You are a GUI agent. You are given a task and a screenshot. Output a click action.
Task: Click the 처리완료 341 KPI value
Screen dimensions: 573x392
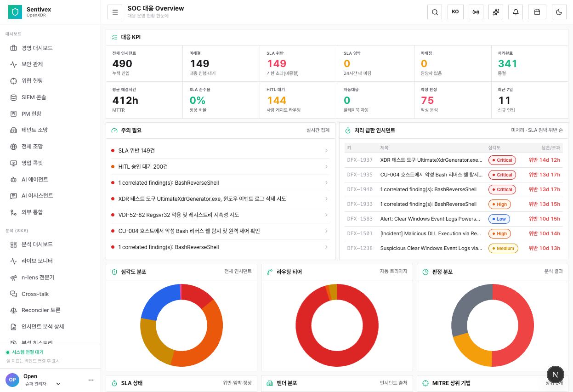[x=507, y=64]
